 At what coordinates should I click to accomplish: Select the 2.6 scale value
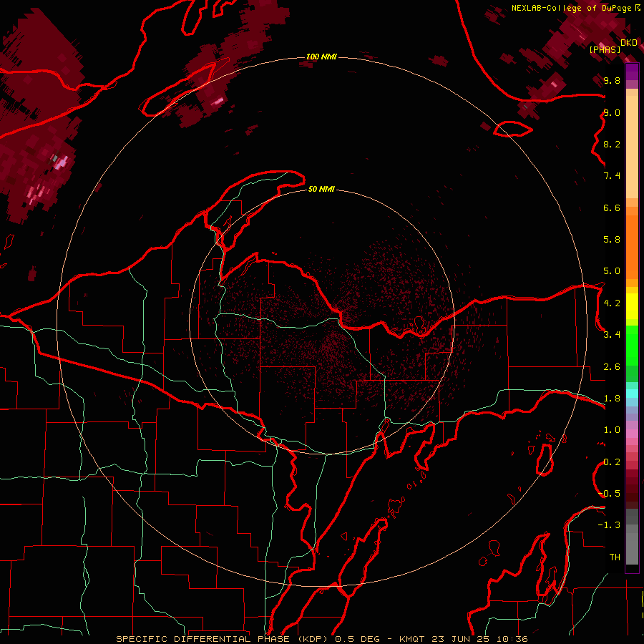point(612,367)
